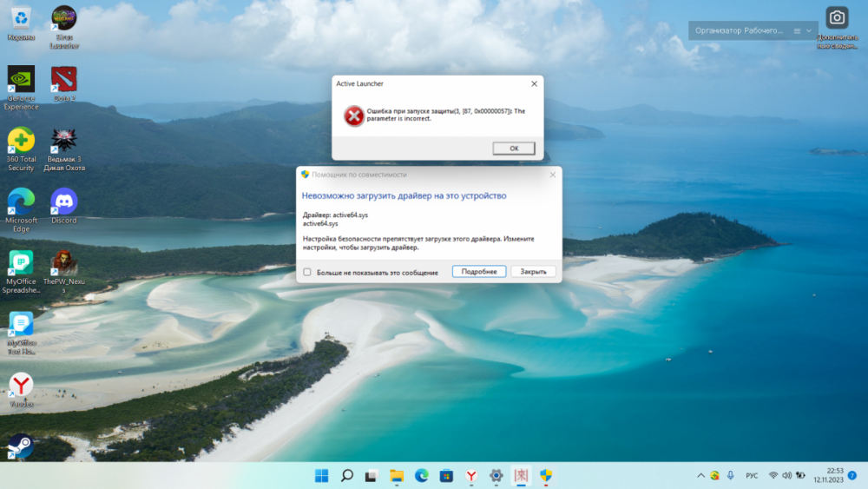Click the "Закрыть" button in driver dialog
The width and height of the screenshot is (868, 489).
click(533, 272)
